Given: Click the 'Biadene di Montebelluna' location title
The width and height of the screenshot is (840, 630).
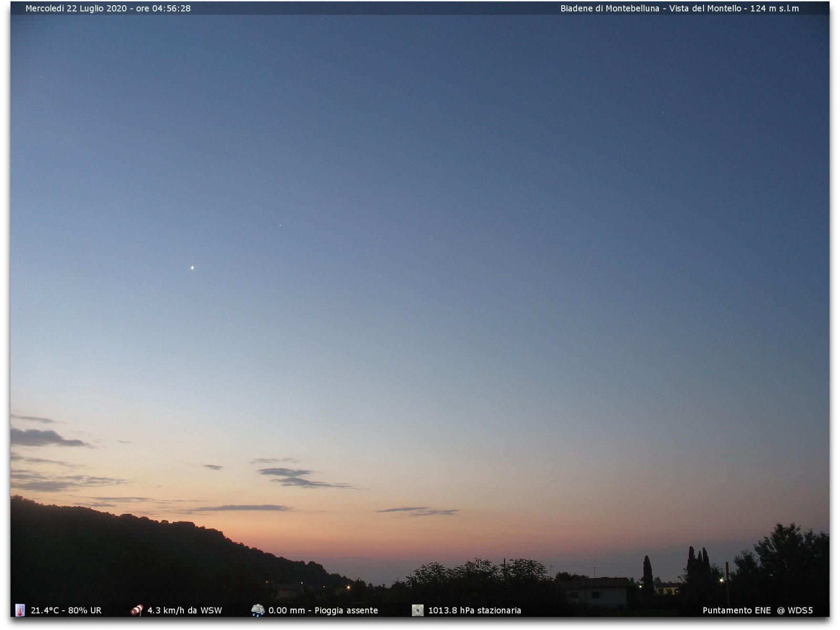Looking at the screenshot, I should click(x=610, y=8).
